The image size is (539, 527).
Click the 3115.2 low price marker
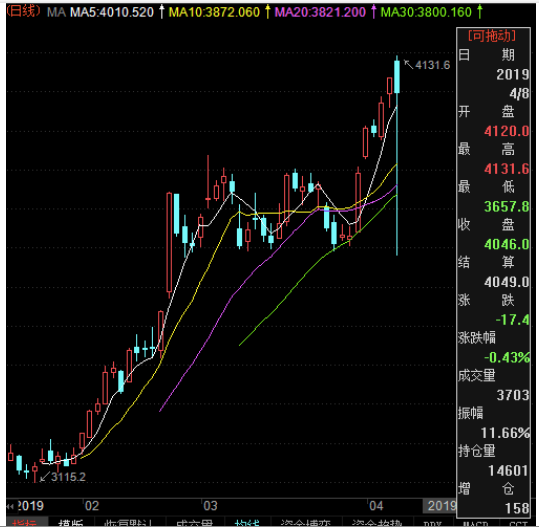tap(63, 477)
